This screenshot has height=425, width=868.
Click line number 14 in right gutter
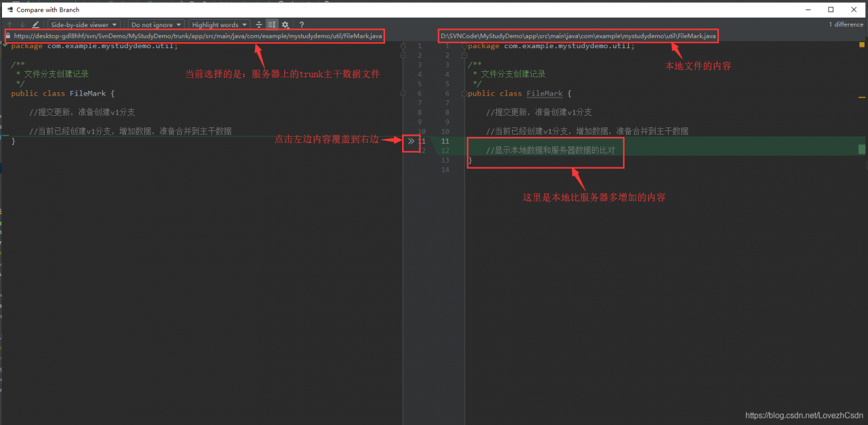tap(445, 169)
